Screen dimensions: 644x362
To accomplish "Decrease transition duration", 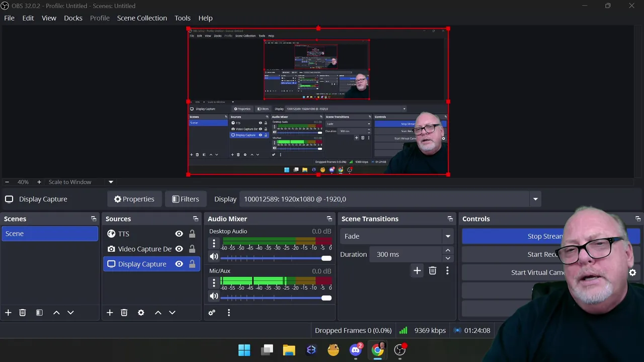I will [x=448, y=258].
